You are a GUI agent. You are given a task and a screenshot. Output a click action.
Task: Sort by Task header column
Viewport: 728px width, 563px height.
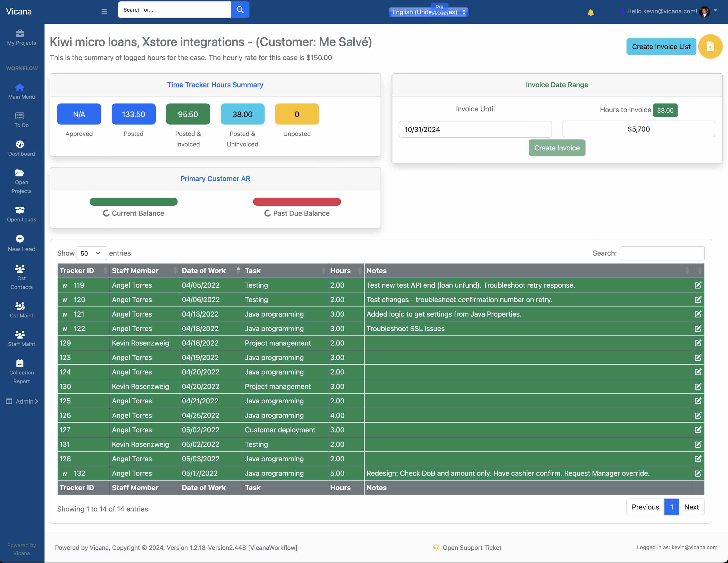(x=285, y=271)
